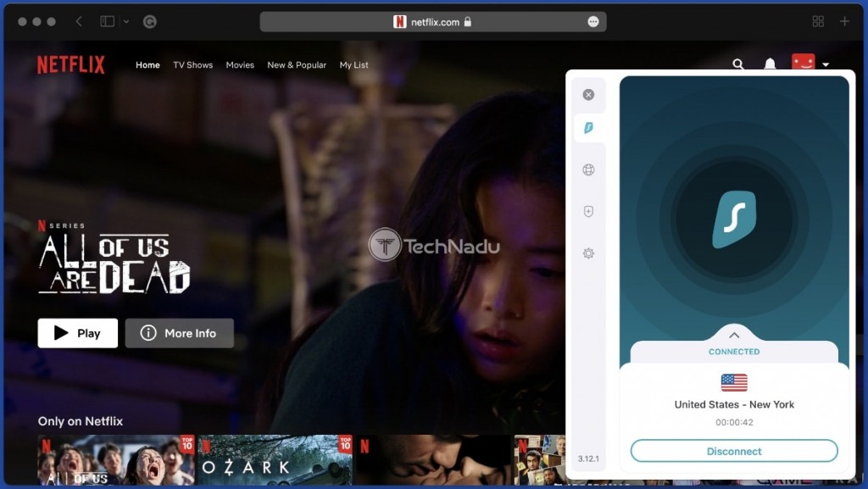Open Ozark thumbnail
This screenshot has width=868, height=489.
[x=275, y=460]
